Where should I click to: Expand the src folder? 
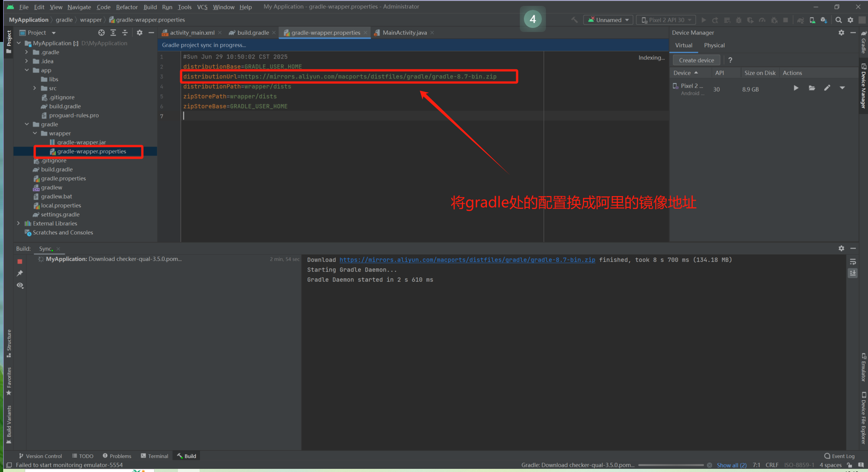coord(35,88)
